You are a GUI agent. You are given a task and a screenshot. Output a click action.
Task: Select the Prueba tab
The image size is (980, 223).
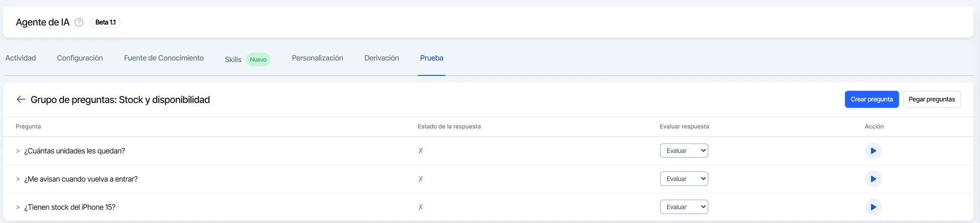coord(432,58)
